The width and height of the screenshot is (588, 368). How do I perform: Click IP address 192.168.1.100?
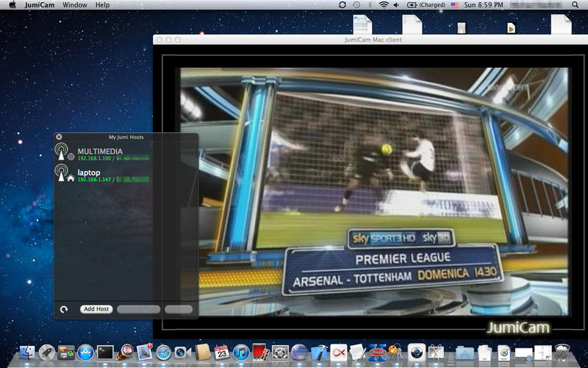click(95, 158)
